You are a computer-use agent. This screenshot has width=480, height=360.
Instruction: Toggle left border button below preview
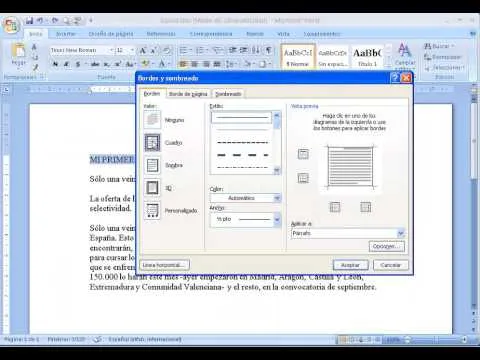coord(335,207)
